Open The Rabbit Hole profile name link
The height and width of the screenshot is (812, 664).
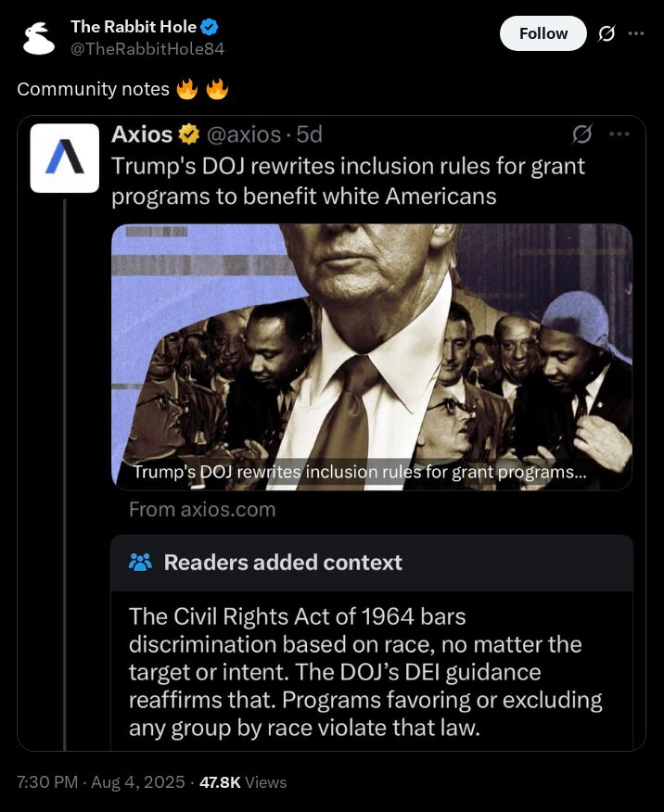coord(134,26)
